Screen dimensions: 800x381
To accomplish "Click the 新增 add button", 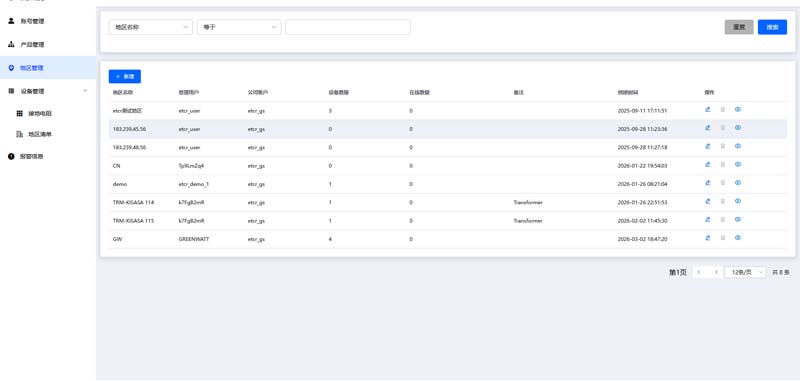I will [124, 77].
